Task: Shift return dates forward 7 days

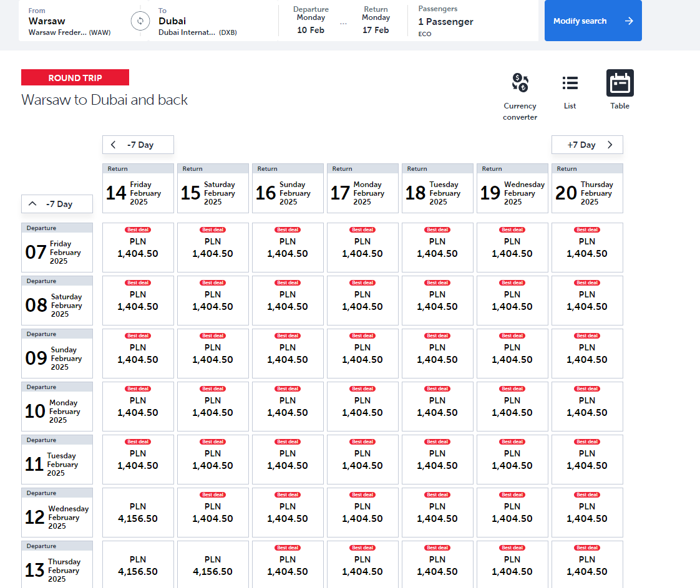Action: coord(587,145)
